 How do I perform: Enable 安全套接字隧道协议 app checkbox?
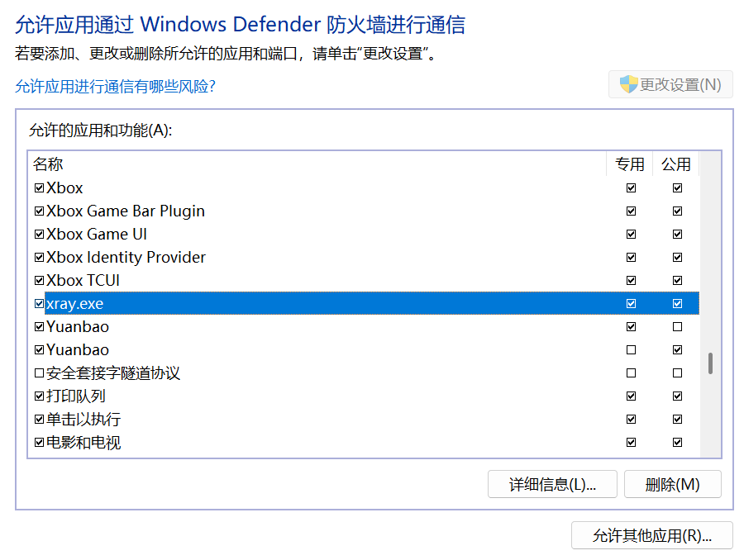click(39, 373)
